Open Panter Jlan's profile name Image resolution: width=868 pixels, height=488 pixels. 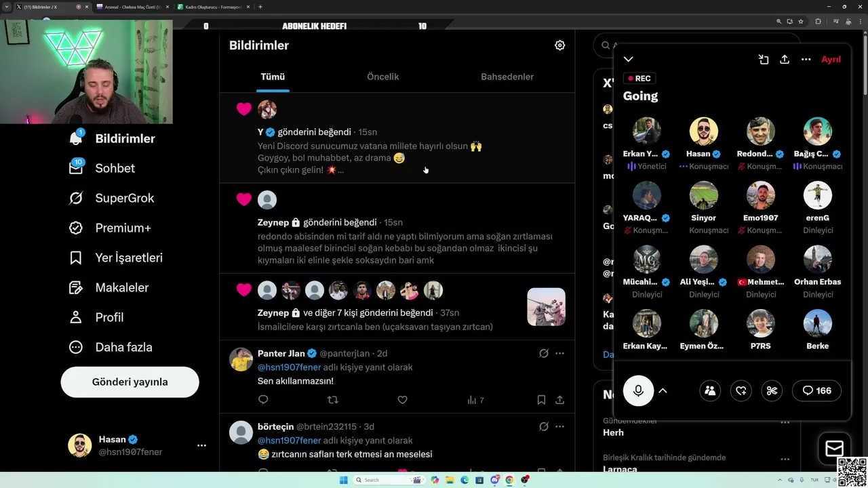point(281,353)
